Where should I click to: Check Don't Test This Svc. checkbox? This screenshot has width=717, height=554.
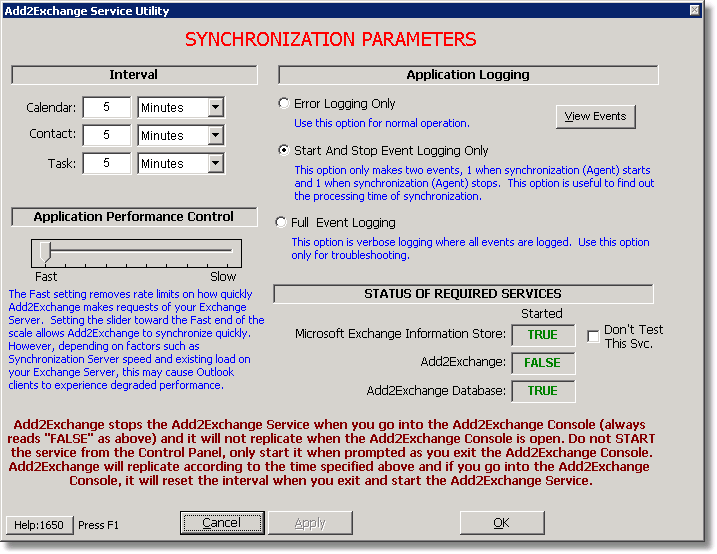(x=593, y=336)
